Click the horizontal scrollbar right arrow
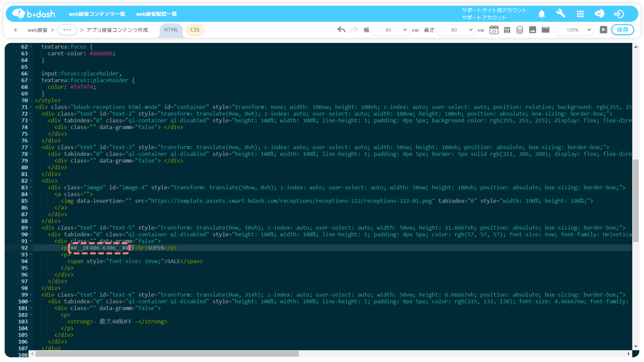 tap(629, 354)
